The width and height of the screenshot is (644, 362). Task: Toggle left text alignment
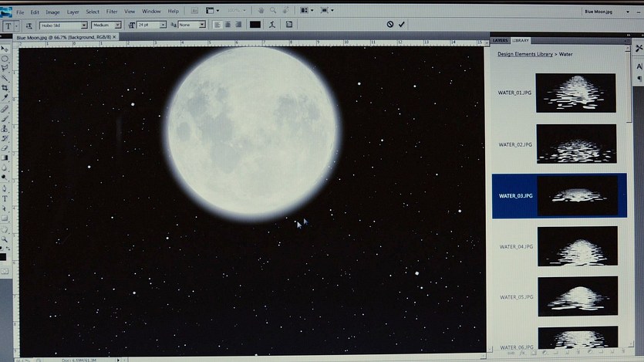tap(217, 25)
